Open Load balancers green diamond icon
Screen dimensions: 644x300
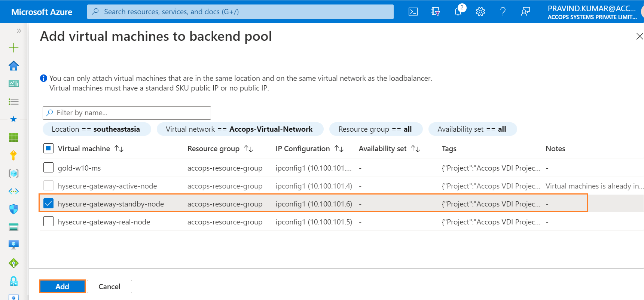click(13, 263)
